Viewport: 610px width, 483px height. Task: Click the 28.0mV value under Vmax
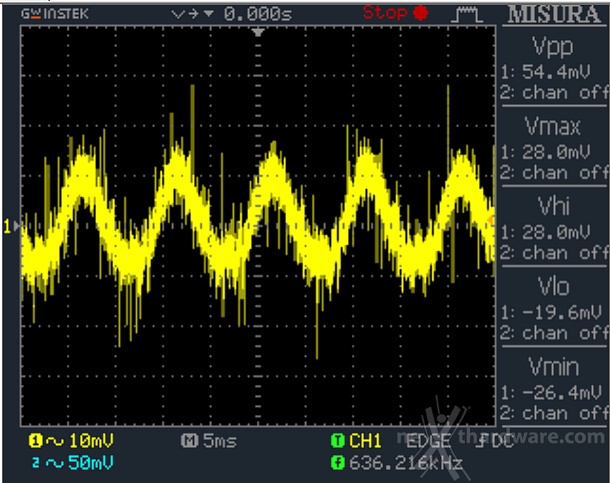click(x=556, y=152)
